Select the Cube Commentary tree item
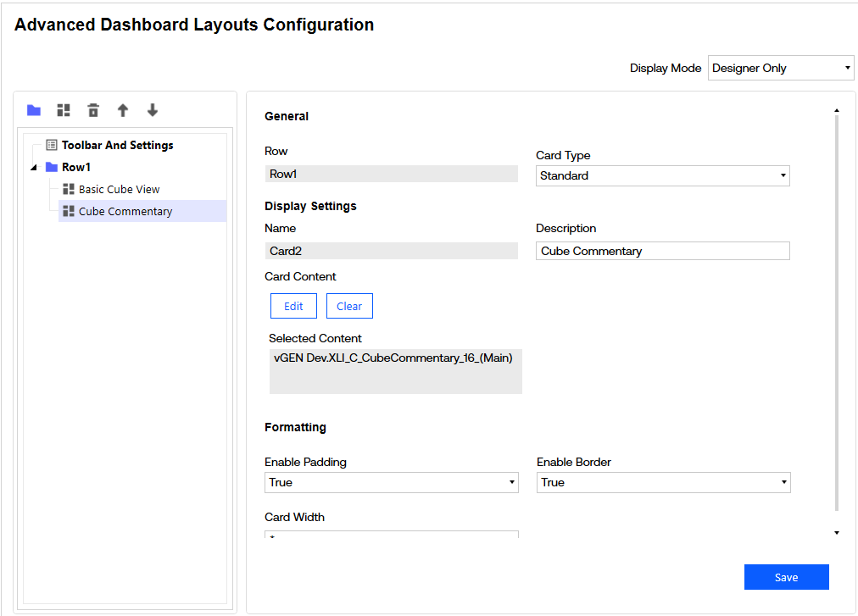 125,212
